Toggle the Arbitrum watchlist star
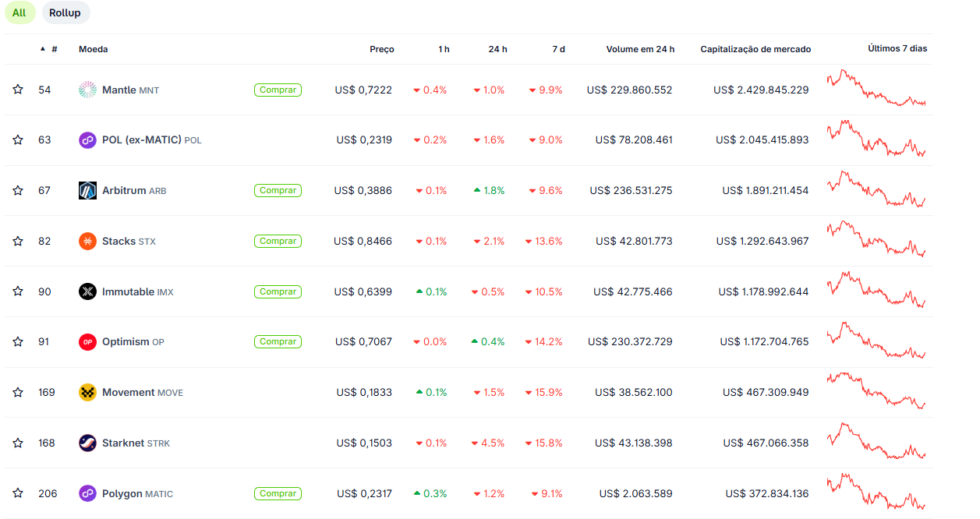The height and width of the screenshot is (519, 980). pos(18,190)
